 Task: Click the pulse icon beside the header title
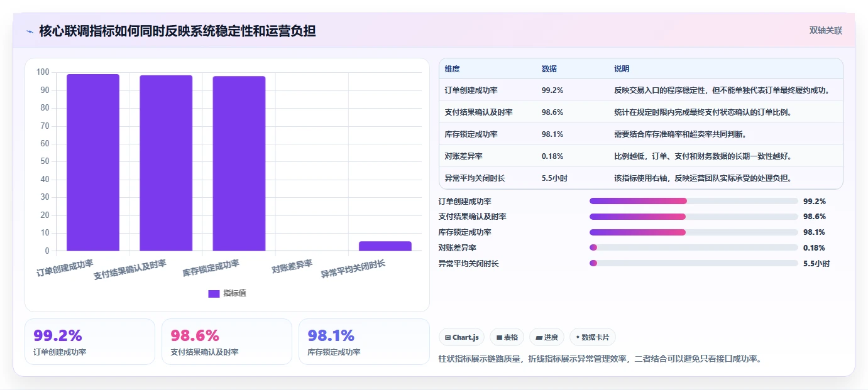[30, 31]
